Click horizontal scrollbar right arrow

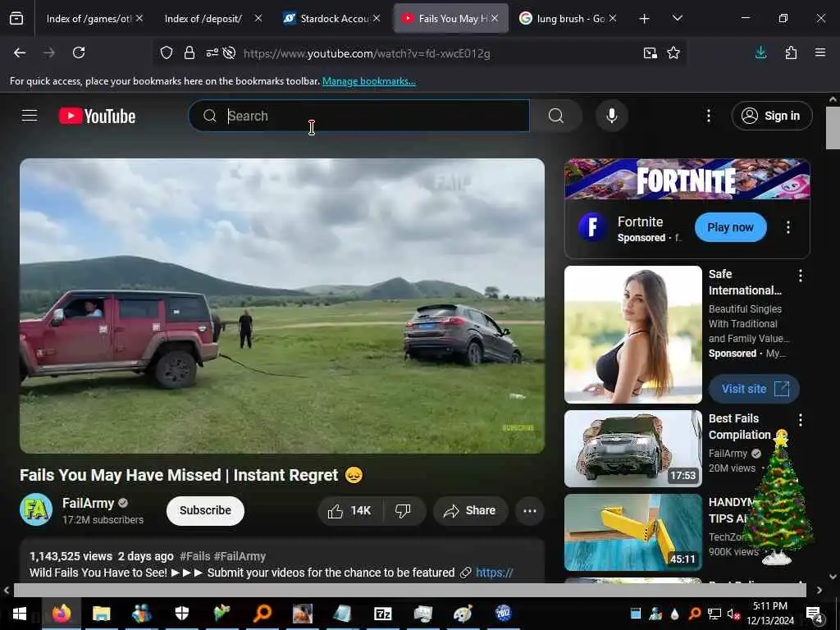coord(819,591)
